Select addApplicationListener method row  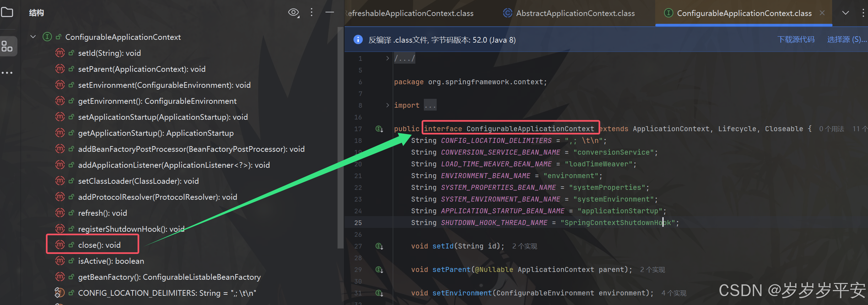tap(174, 165)
